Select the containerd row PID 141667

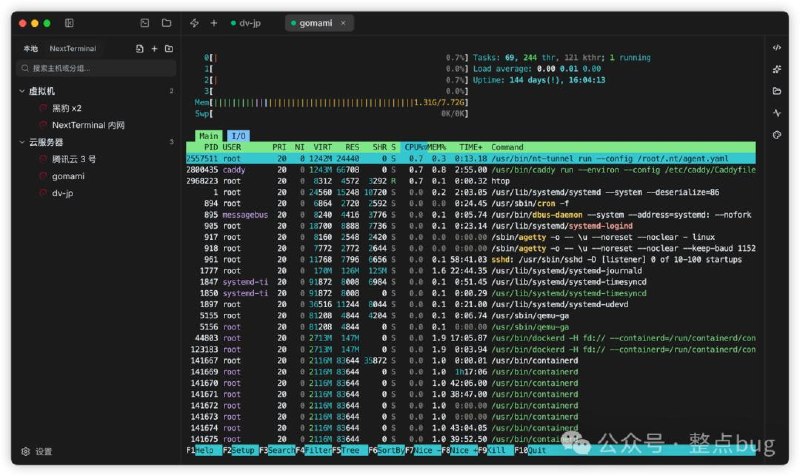coord(471,361)
